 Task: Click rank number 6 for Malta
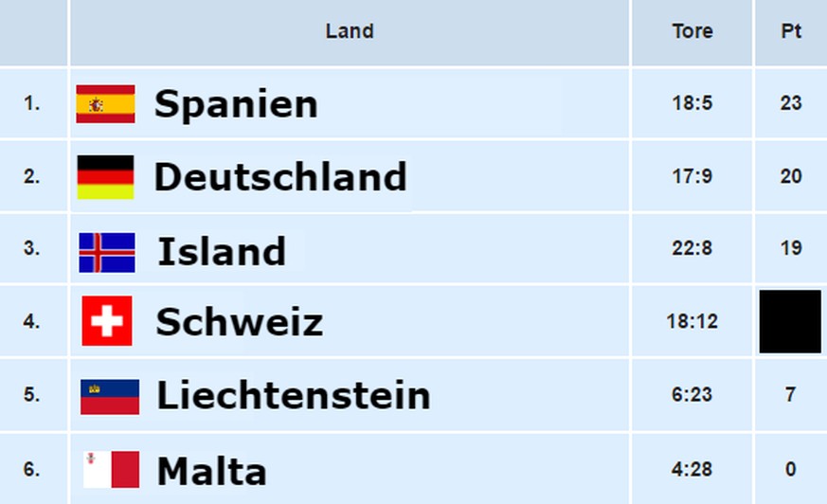(x=31, y=469)
